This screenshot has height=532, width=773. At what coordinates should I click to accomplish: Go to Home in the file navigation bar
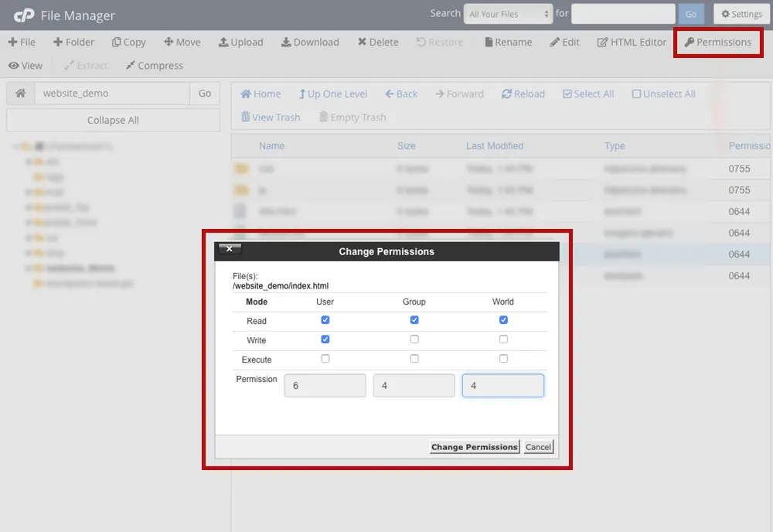pyautogui.click(x=261, y=94)
